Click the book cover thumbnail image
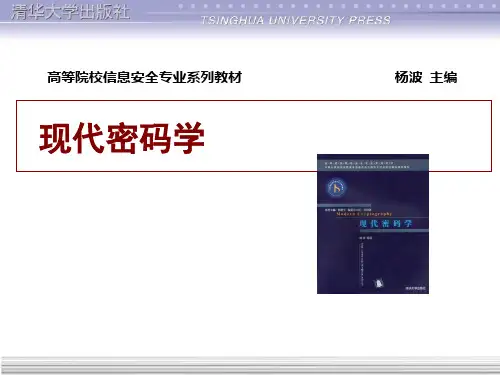This screenshot has height=375, width=500. click(x=373, y=224)
